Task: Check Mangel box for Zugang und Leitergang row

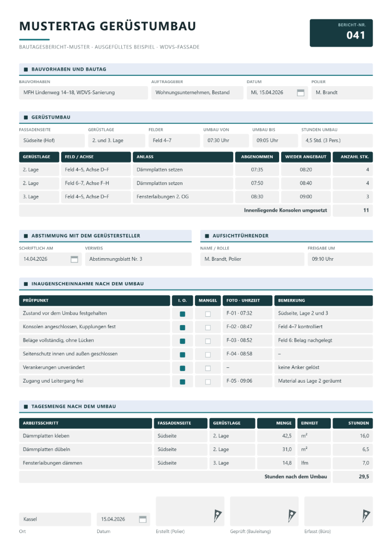Action: pos(208,382)
